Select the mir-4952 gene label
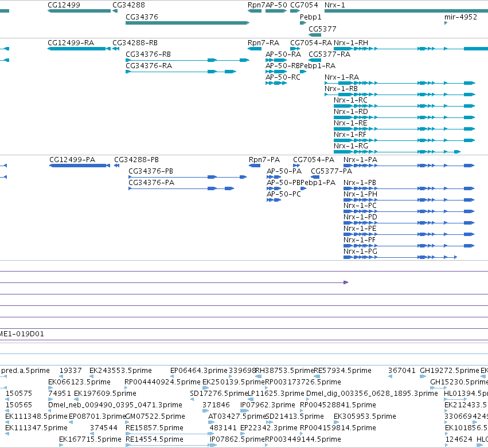Image resolution: width=488 pixels, height=448 pixels. [460, 17]
